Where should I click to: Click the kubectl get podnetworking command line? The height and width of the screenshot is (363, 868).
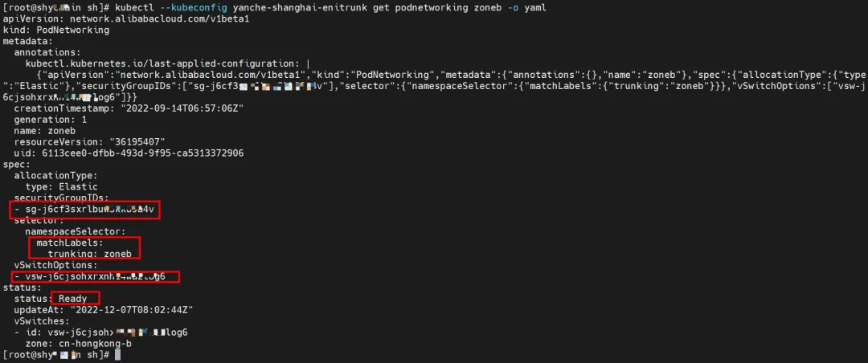(321, 6)
